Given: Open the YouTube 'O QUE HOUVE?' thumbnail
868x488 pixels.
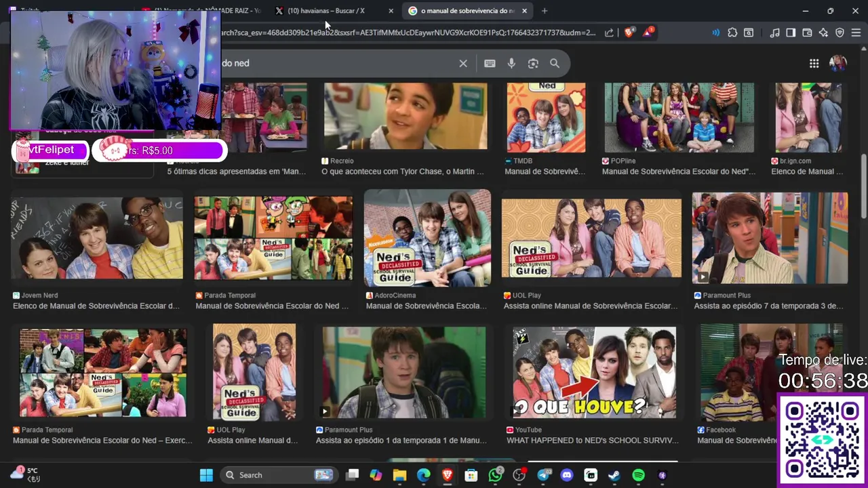Looking at the screenshot, I should (x=595, y=373).
